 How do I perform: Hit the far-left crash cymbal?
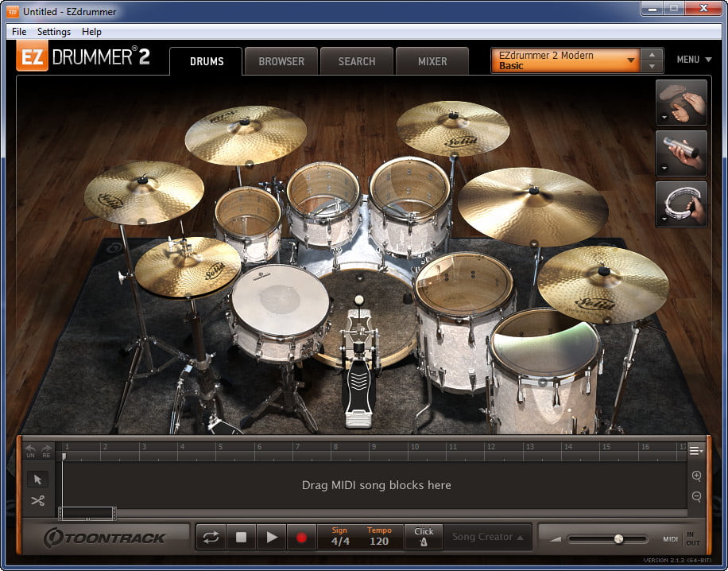(x=144, y=192)
